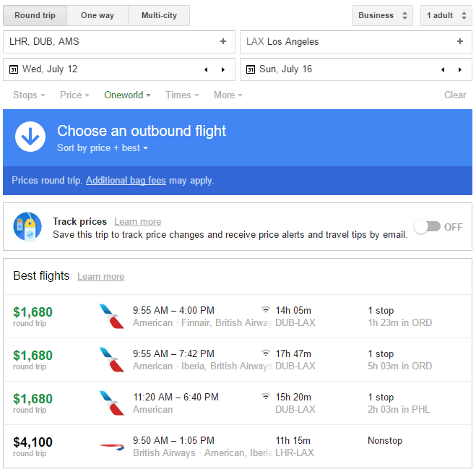The image size is (476, 472).
Task: Click American Airlines logo on 9:55 AM – 7:42 PM flight
Action: 112,360
